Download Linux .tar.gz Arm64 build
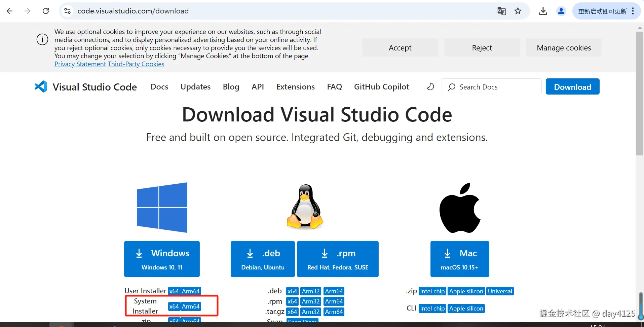Screen dimensions: 644x327 click(x=334, y=312)
